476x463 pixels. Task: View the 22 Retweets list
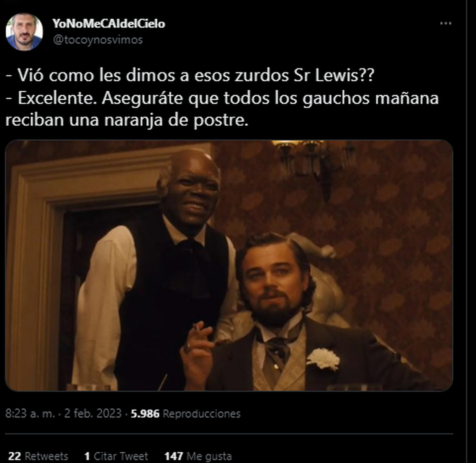pyautogui.click(x=38, y=456)
